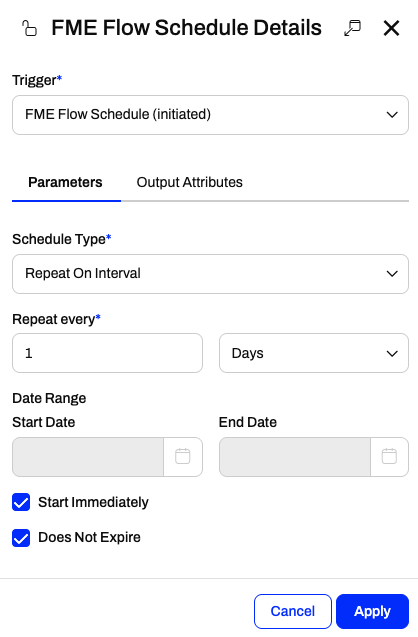
Task: Click the Start Date input field
Action: pyautogui.click(x=88, y=457)
